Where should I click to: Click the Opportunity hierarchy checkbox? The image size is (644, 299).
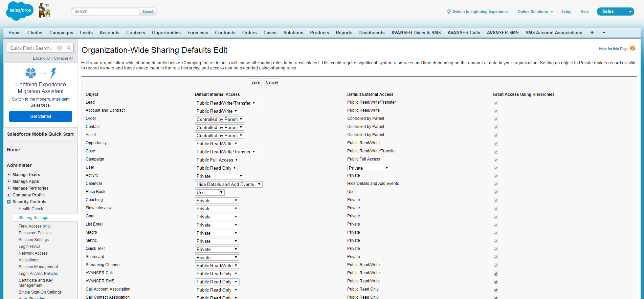coord(496,144)
